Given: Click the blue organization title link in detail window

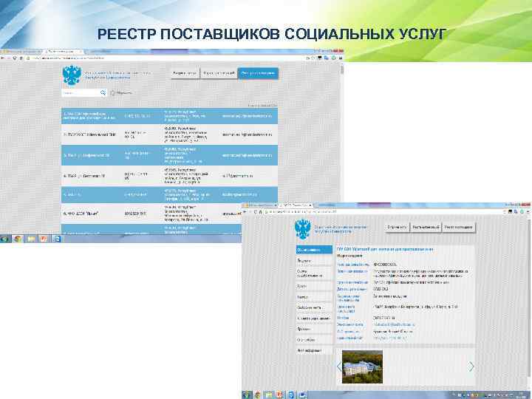Looking at the screenshot, I should click(385, 249).
